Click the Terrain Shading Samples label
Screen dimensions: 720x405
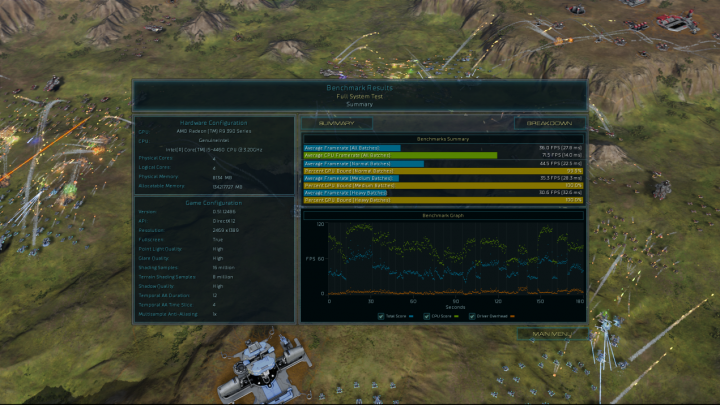167,277
